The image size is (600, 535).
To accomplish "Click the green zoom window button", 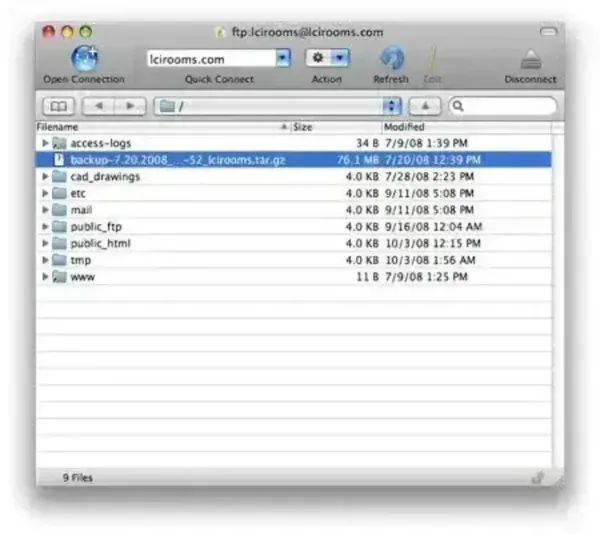I will (86, 31).
